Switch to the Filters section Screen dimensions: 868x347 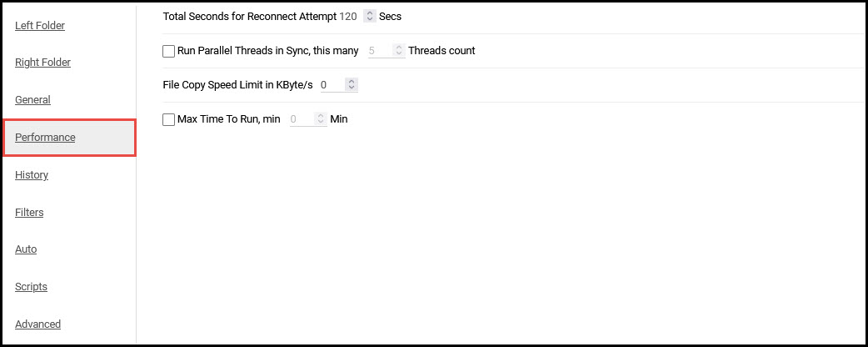tap(29, 213)
